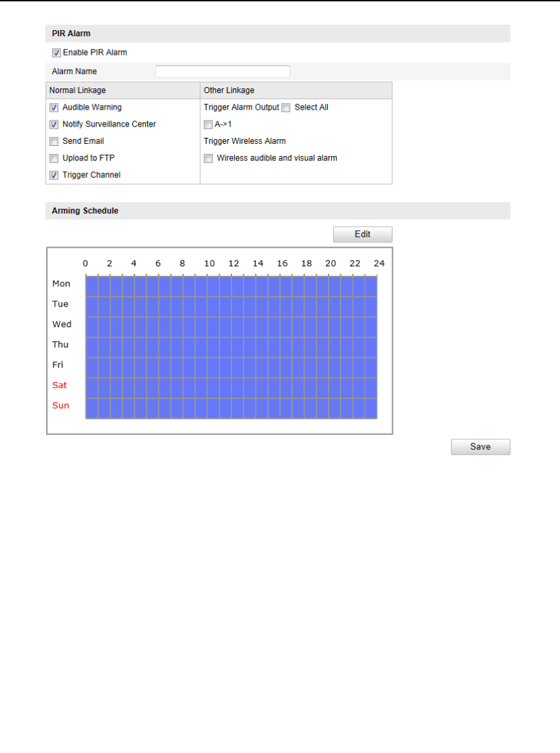
Task: Toggle the Enable PIR Alarm checkbox
Action: tap(57, 53)
